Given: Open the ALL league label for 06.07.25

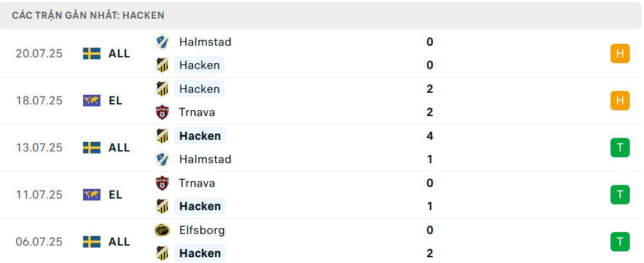Looking at the screenshot, I should [119, 242].
